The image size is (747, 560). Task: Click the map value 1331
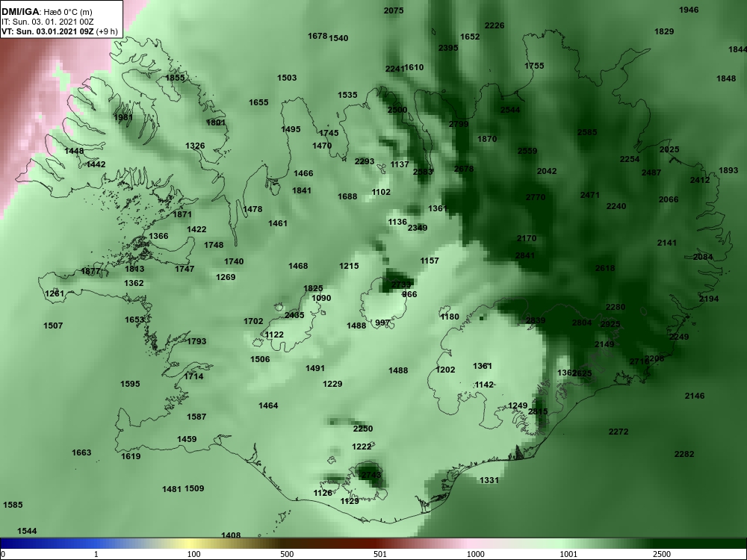(x=489, y=480)
